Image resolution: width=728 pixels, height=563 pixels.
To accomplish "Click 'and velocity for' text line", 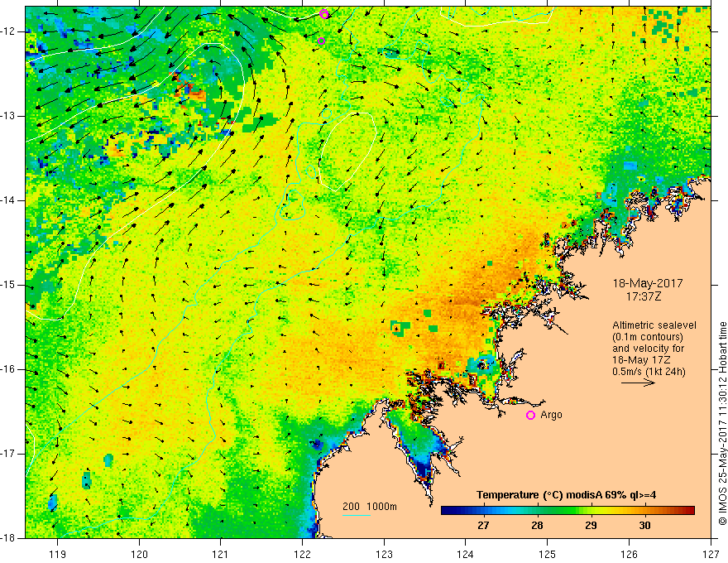I will coord(648,349).
